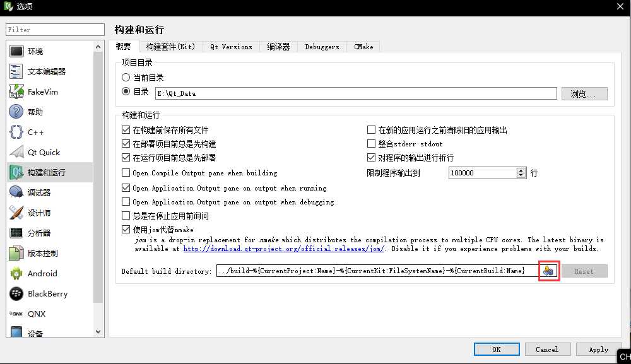The width and height of the screenshot is (631, 364).
Task: Open the Android robot icon
Action: click(x=16, y=273)
